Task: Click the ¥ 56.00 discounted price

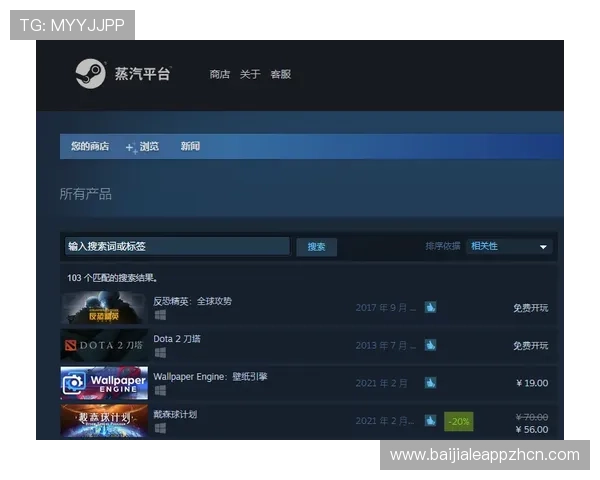Action: pos(532,429)
